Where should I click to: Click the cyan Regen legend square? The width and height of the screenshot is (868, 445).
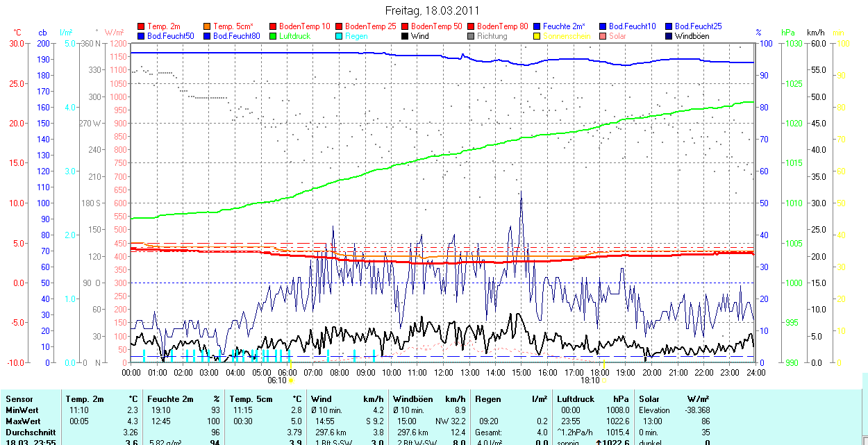(x=340, y=36)
